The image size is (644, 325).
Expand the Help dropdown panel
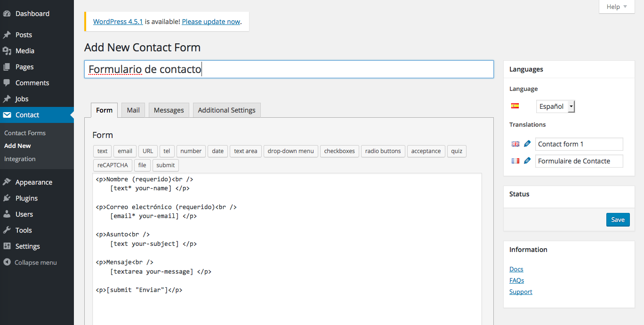617,7
